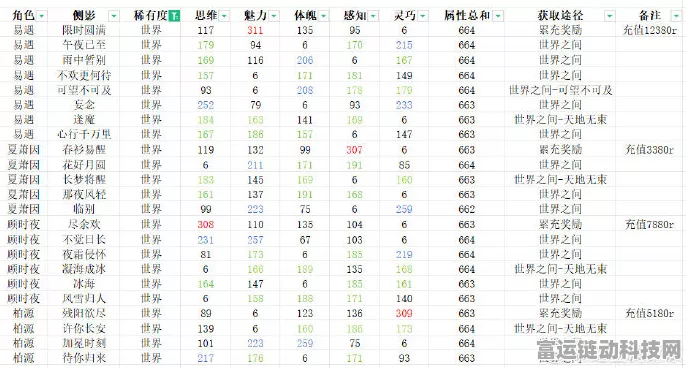Open the 获取途径 filter dropdown
Screen dimensions: 686x368
point(609,16)
